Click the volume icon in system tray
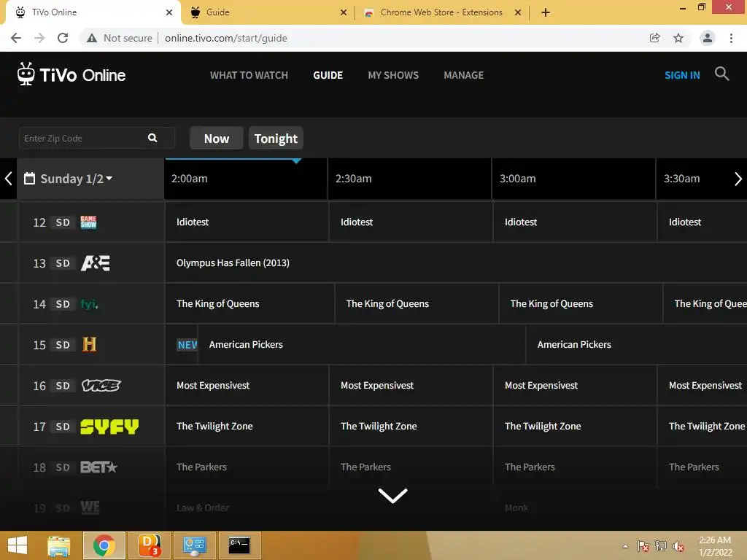 (678, 546)
